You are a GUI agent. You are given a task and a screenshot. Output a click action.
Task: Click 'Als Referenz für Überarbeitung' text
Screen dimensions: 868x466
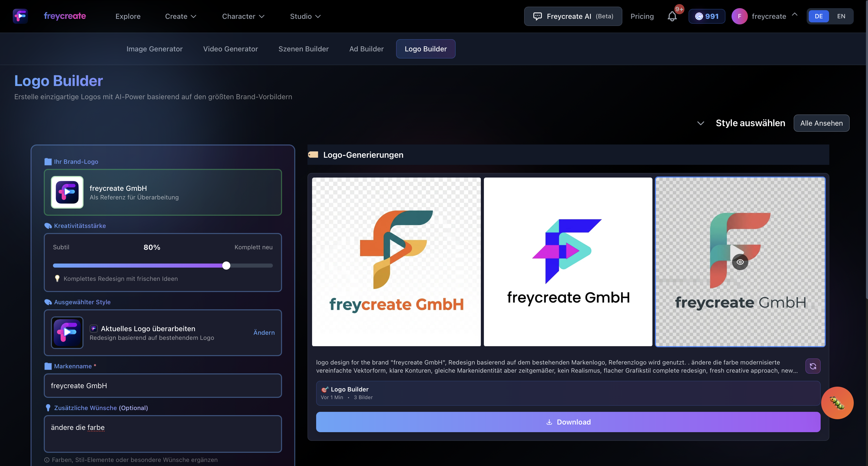click(134, 197)
